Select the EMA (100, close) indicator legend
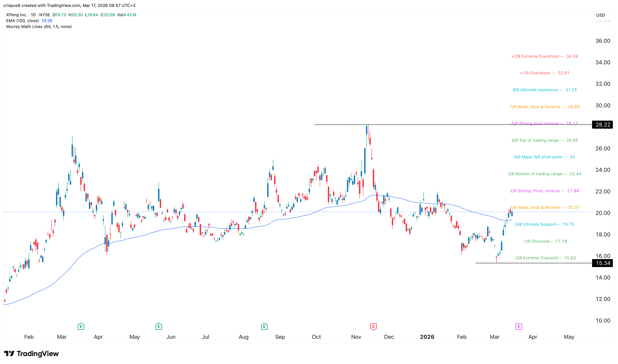 (x=23, y=21)
